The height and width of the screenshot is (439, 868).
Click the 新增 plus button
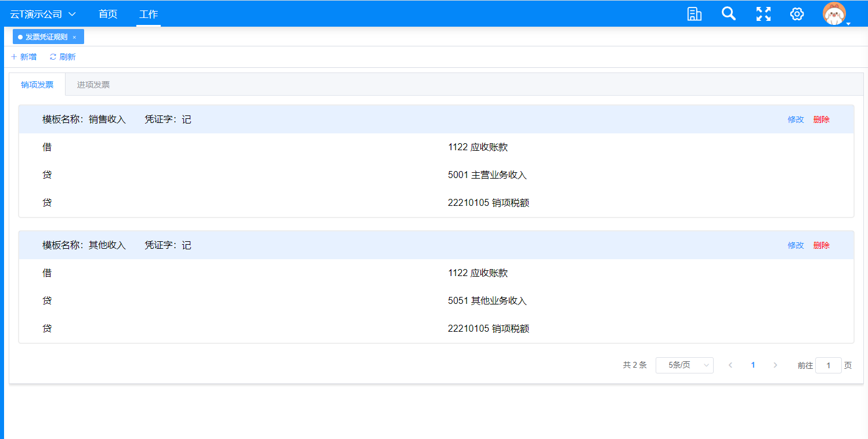[x=24, y=57]
